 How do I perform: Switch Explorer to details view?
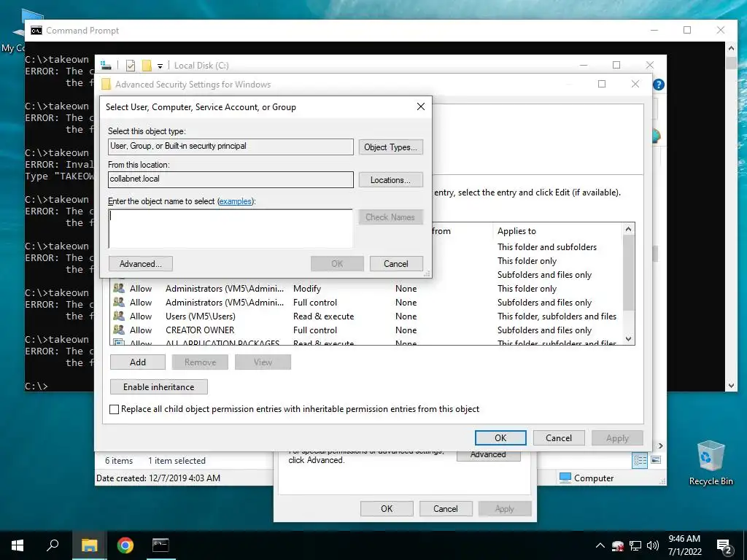640,461
